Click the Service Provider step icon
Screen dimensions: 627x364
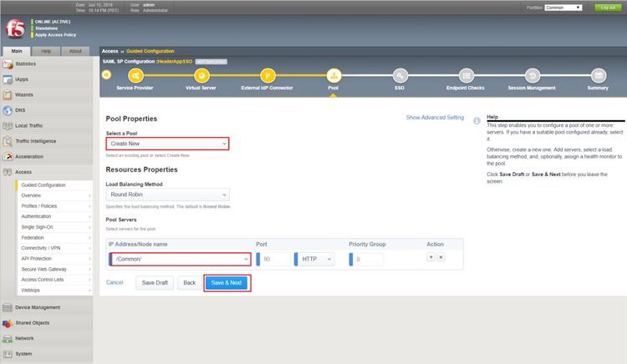click(135, 76)
